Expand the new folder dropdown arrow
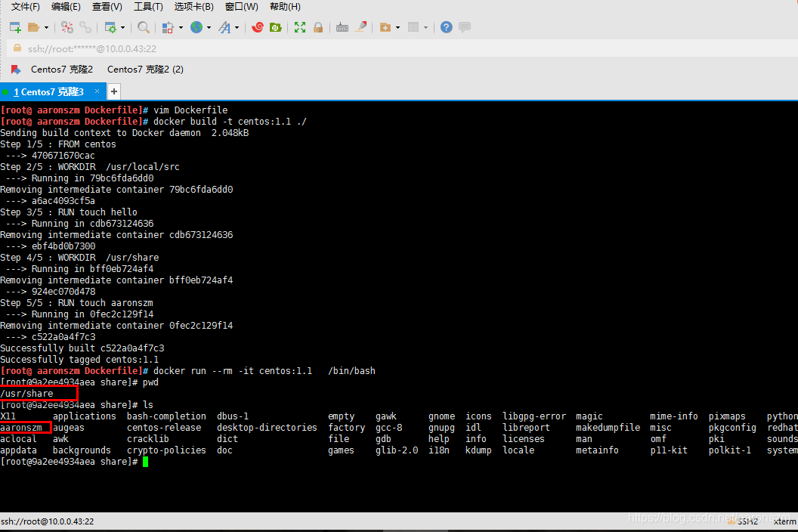Viewport: 798px width, 532px height. pyautogui.click(x=397, y=27)
